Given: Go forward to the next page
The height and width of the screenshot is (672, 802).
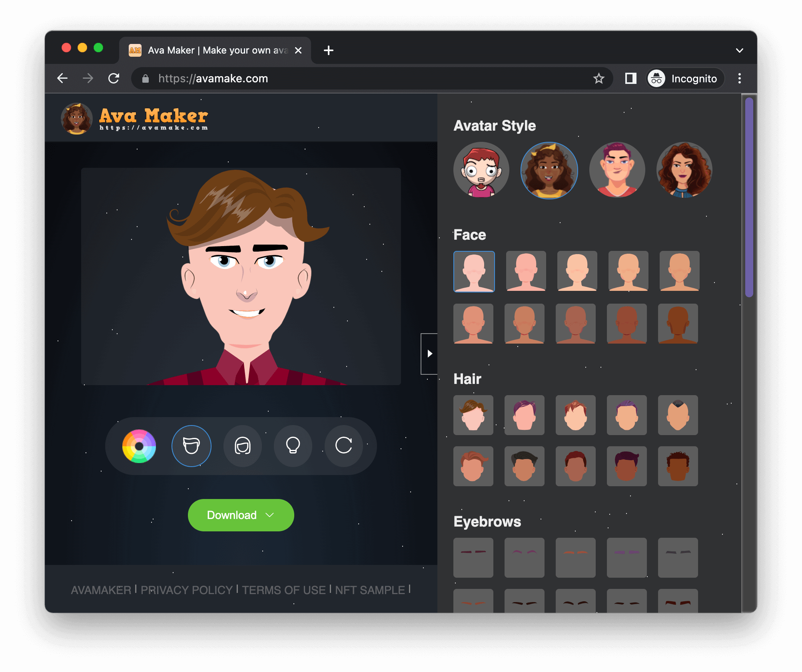Looking at the screenshot, I should click(88, 78).
